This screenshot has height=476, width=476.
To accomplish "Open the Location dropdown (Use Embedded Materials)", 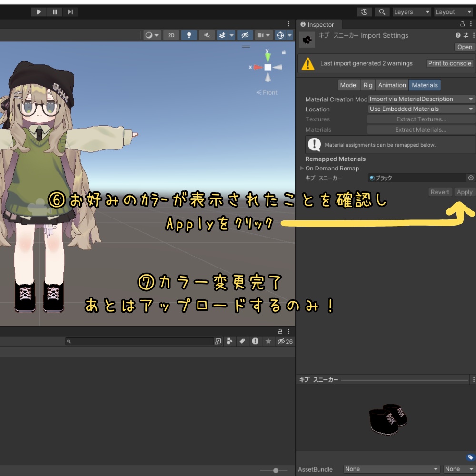I will [421, 109].
